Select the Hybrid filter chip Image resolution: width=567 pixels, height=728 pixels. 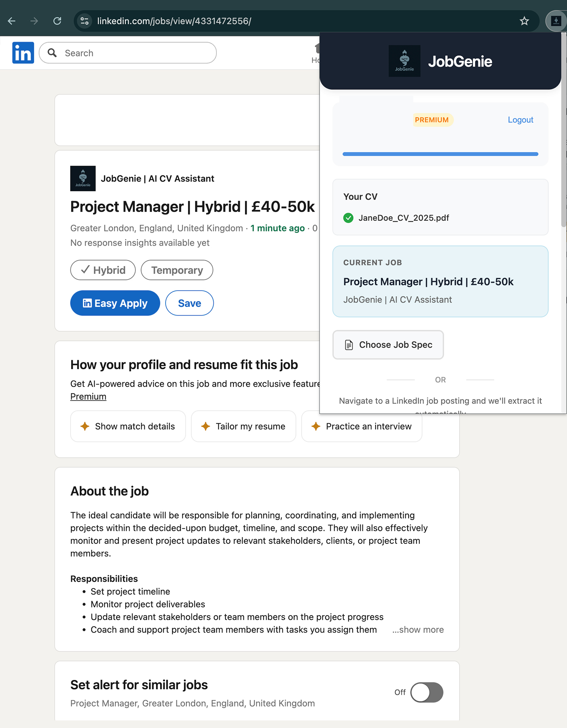click(103, 270)
